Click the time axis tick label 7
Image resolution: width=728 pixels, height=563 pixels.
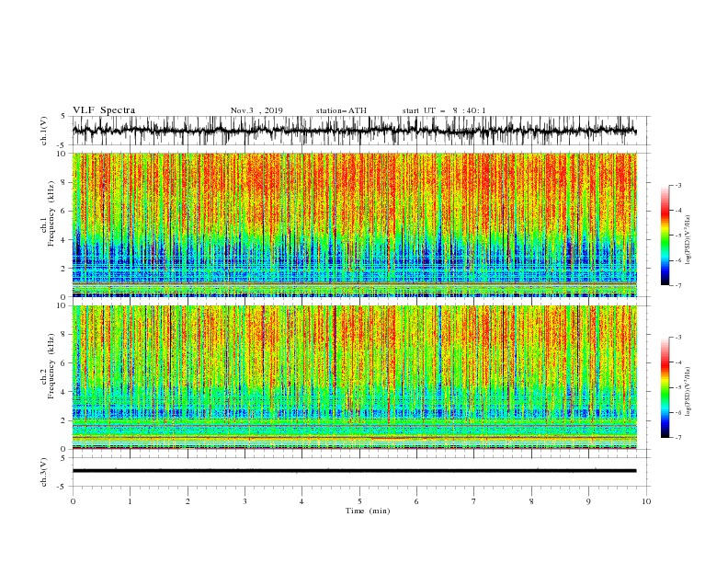[474, 501]
